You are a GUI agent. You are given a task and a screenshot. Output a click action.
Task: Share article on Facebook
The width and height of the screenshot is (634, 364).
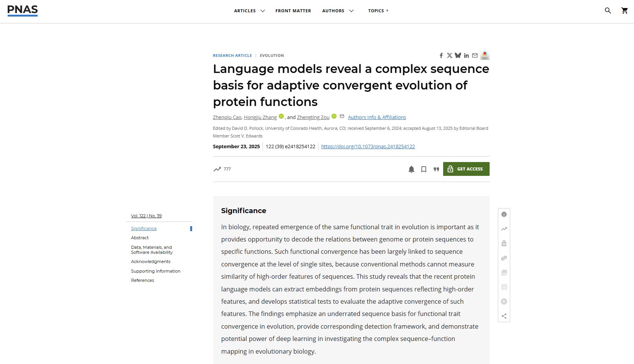pyautogui.click(x=441, y=56)
